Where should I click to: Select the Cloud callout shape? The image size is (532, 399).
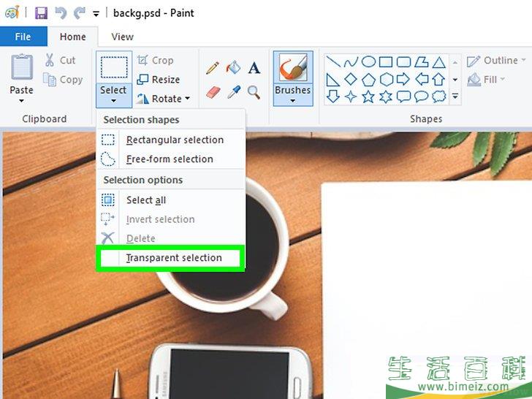439,96
